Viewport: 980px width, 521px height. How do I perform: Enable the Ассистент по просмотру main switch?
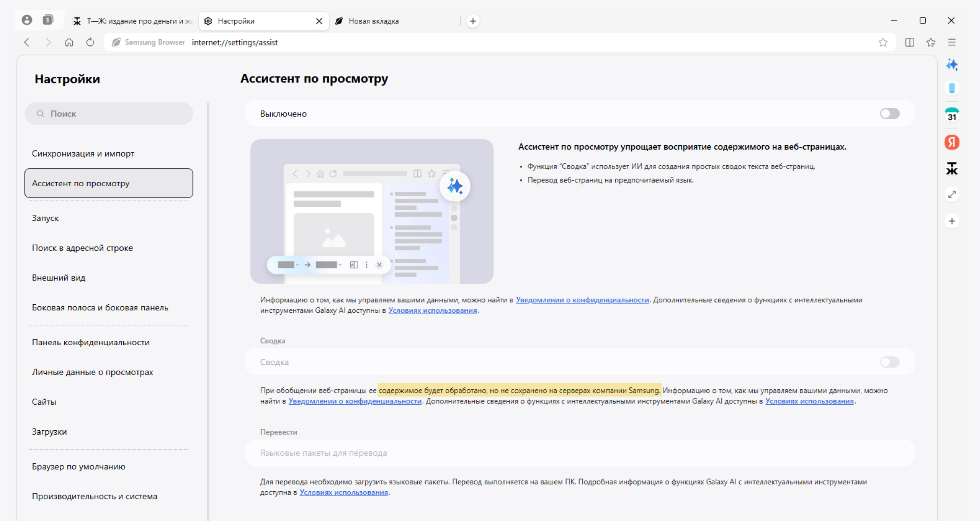[890, 114]
